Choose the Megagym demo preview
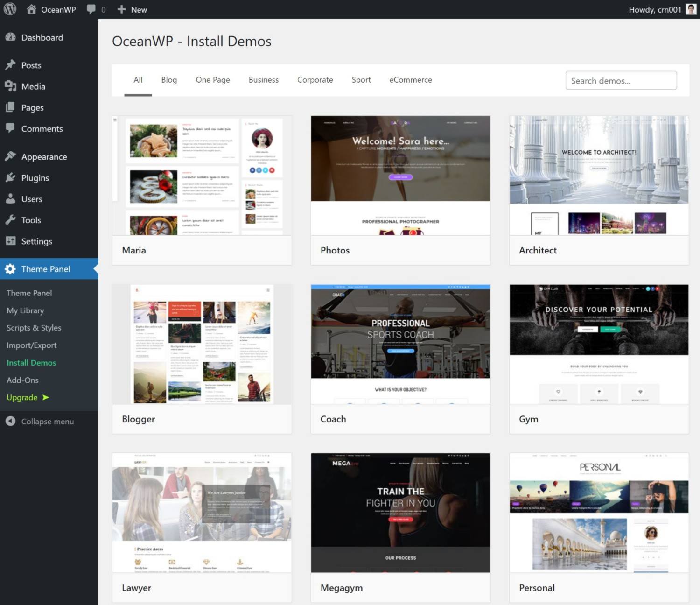 point(400,513)
